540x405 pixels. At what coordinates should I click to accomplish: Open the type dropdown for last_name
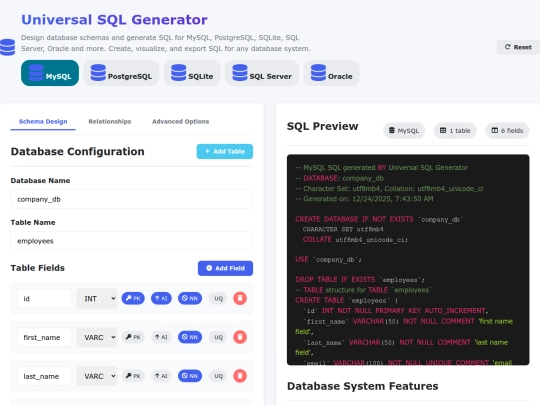tap(97, 376)
